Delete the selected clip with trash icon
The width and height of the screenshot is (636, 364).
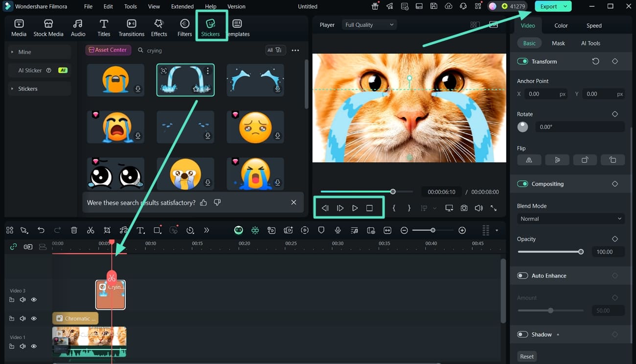pos(74,230)
